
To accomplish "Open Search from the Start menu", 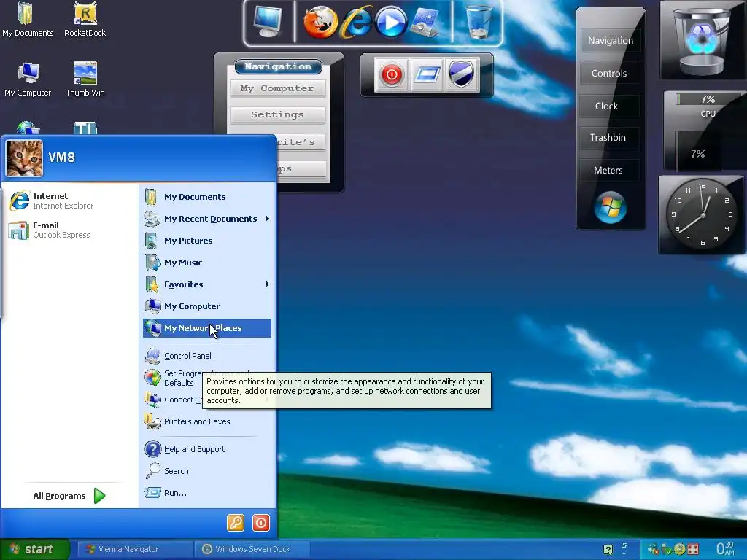I will pos(207,471).
